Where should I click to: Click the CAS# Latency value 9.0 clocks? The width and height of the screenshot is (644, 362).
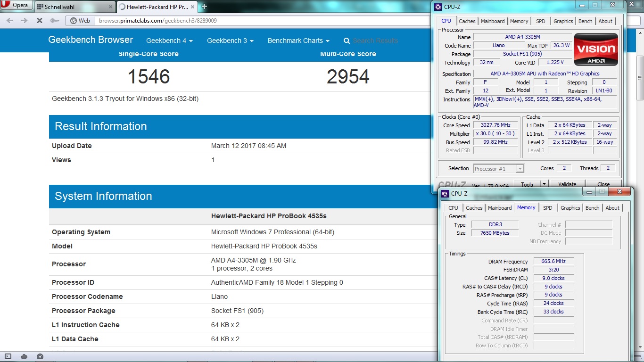click(553, 278)
